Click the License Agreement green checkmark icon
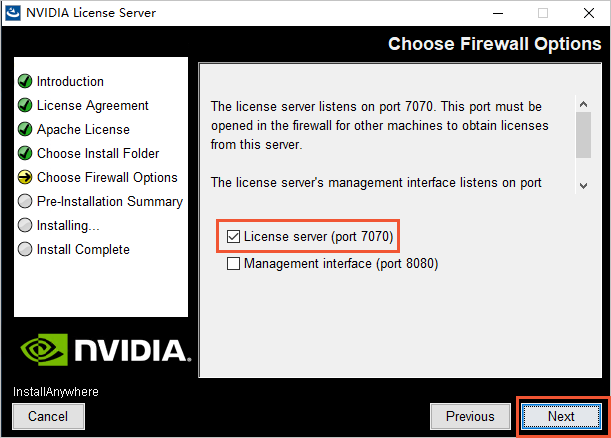Image resolution: width=611 pixels, height=438 pixels. point(25,105)
